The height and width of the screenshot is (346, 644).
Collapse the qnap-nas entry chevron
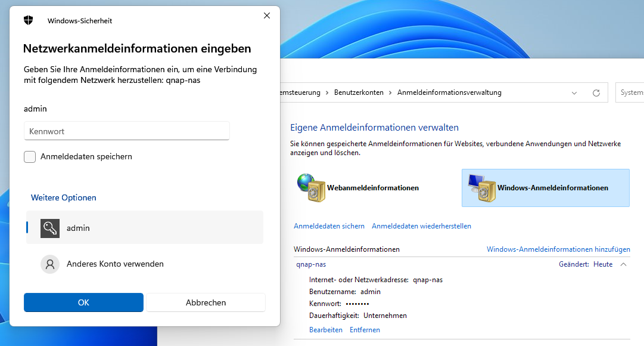[624, 264]
